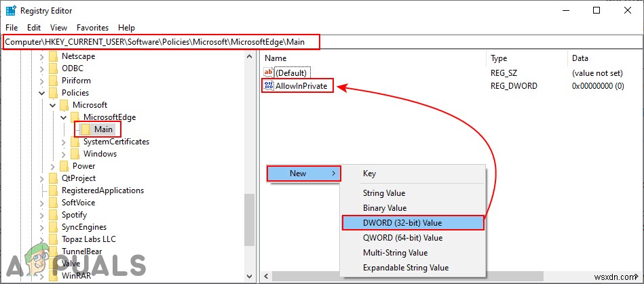Open the New submenu in context menu
This screenshot has width=644, height=284.
pos(303,174)
